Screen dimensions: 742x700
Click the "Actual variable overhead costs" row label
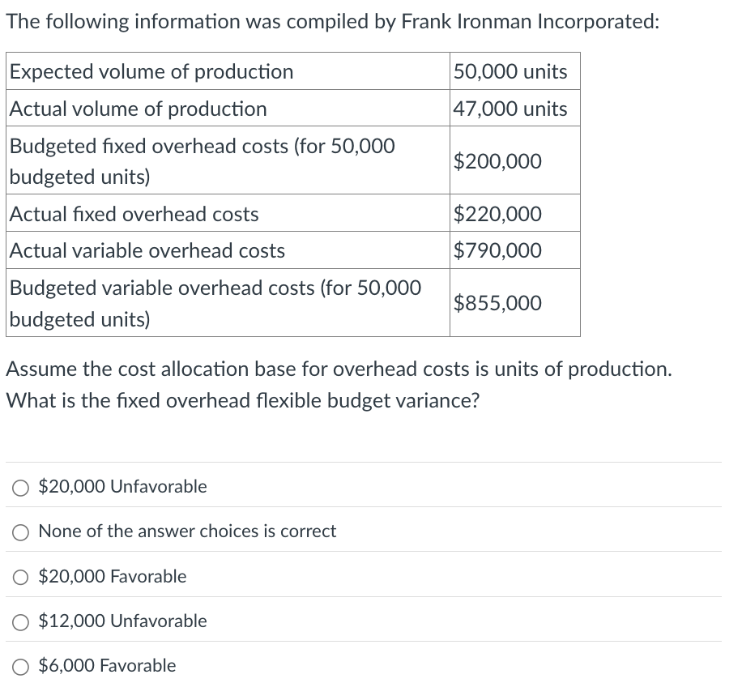click(x=147, y=250)
